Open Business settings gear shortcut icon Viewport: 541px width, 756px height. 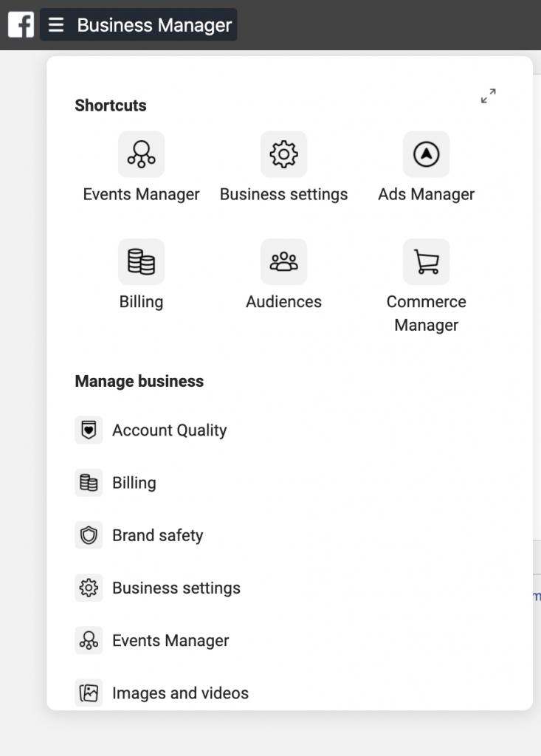284,154
